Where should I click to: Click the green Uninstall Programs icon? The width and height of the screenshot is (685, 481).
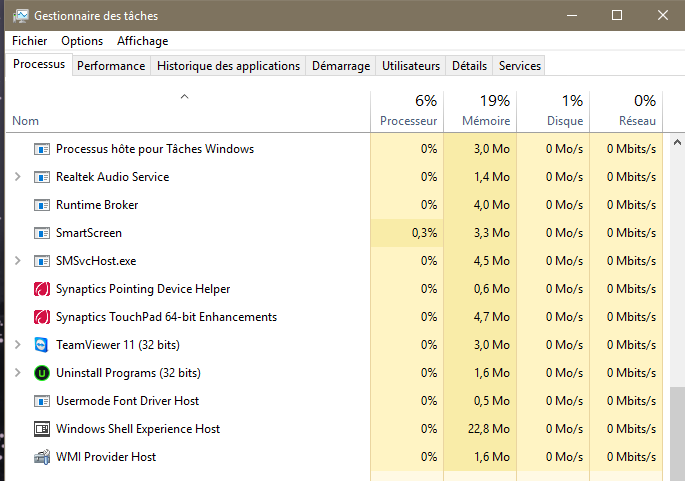click(x=42, y=373)
